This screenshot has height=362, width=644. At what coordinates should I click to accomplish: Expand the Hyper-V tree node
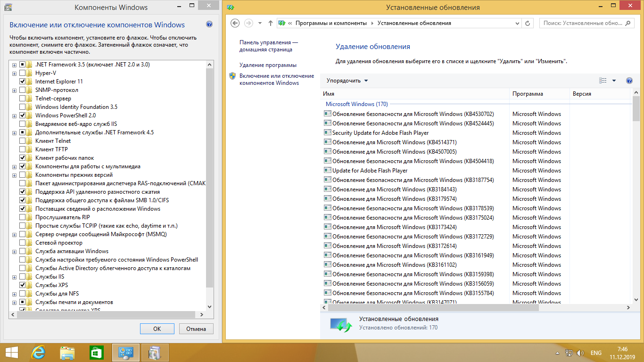pos(14,73)
